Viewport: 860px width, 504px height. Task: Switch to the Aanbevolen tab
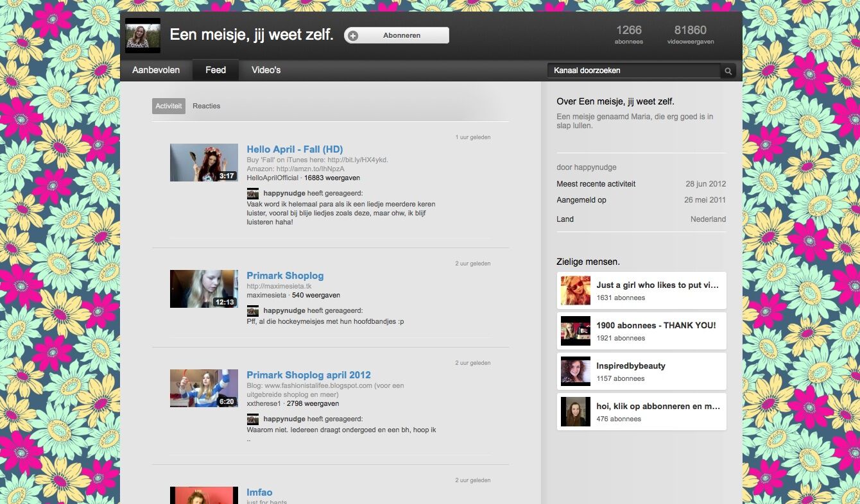[156, 70]
